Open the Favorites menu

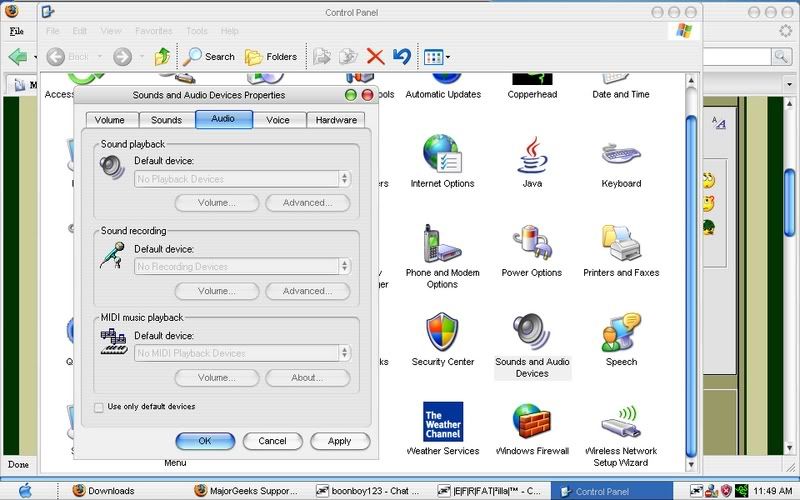(153, 31)
